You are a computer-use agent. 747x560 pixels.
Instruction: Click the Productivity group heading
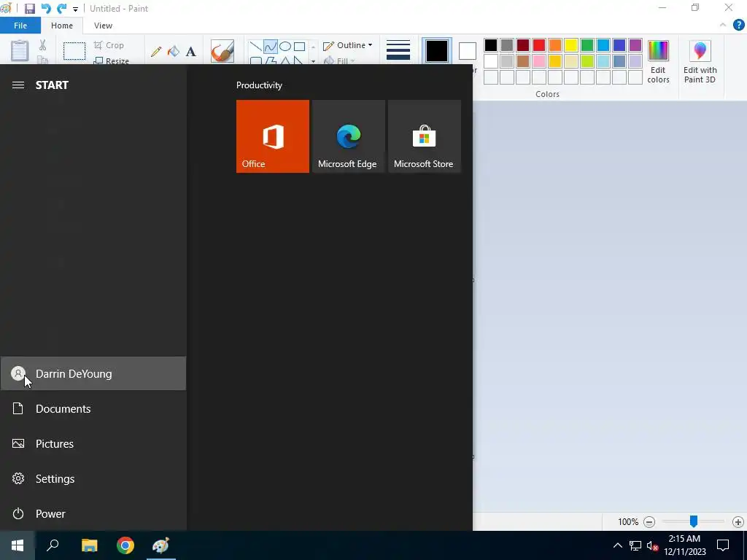259,85
